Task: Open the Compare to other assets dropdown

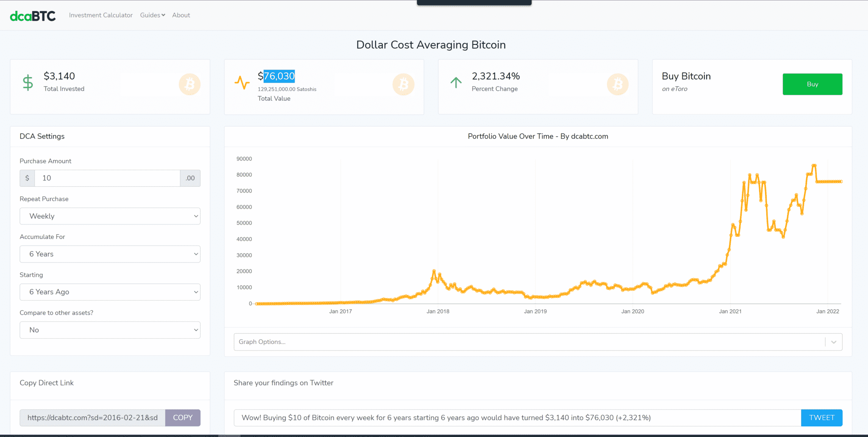Action: tap(110, 330)
